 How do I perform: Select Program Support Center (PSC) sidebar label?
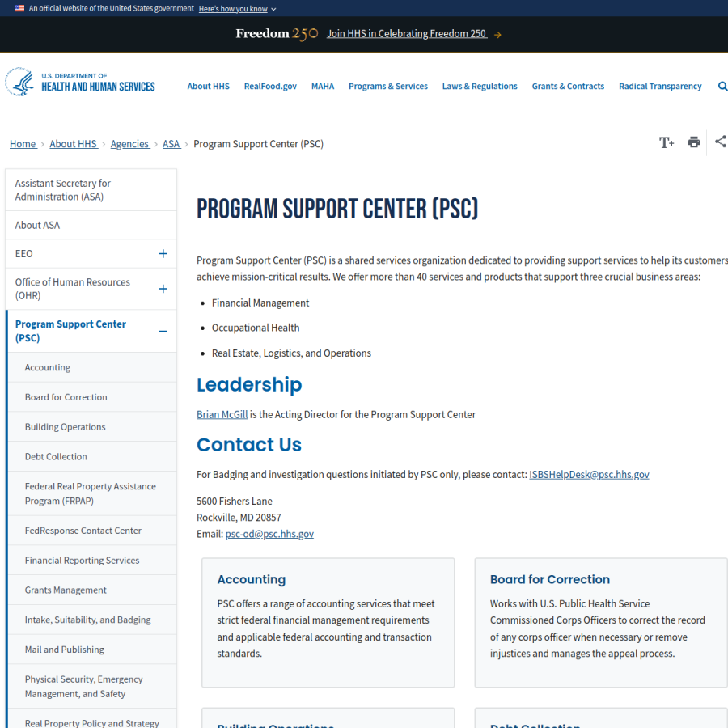[x=70, y=331]
